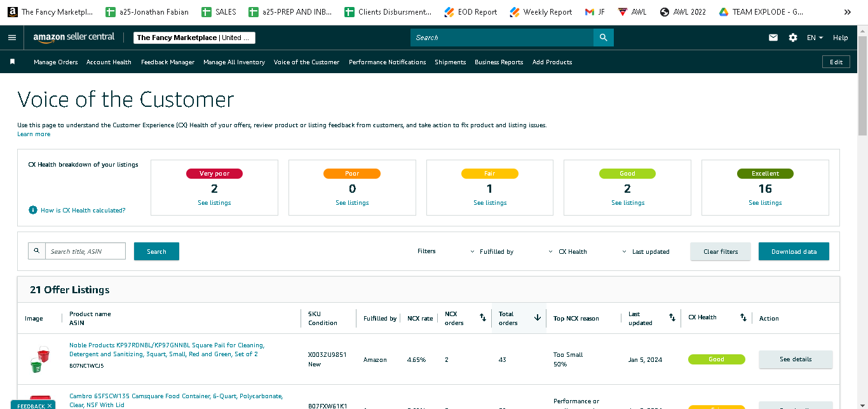Expand Fulfilled by filter
Screen dimensions: 868x409
[492, 251]
